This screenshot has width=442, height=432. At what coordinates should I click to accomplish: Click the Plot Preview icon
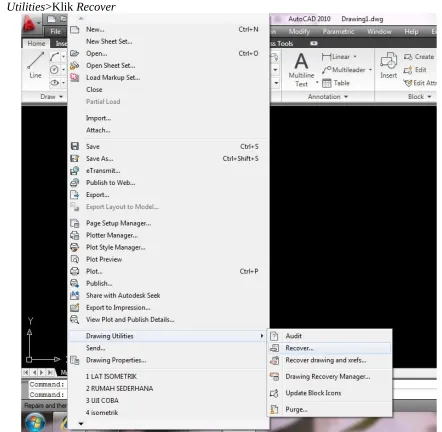point(75,259)
